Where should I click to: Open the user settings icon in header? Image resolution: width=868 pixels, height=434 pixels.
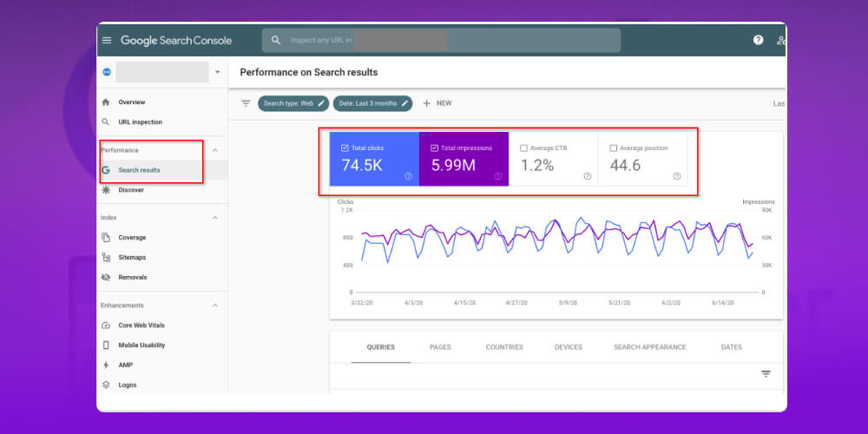coord(781,40)
